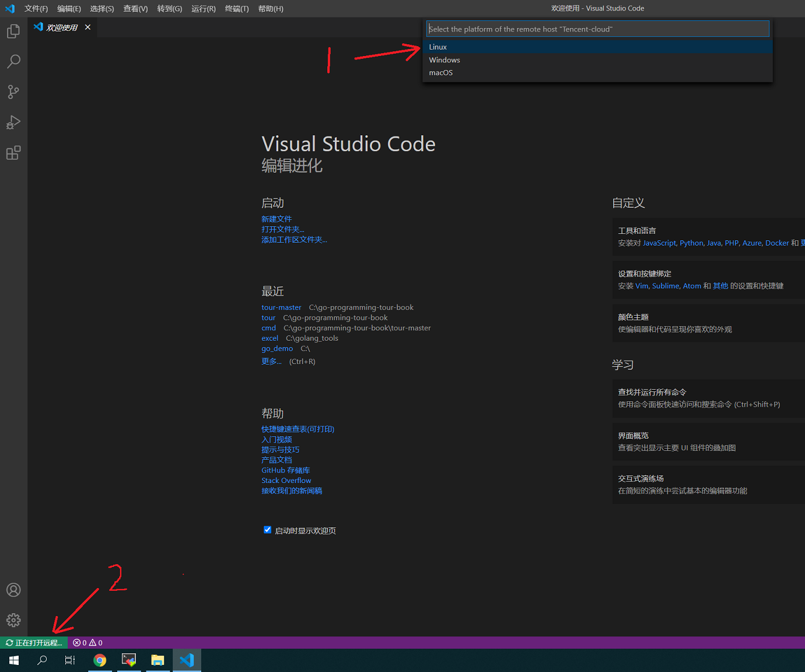Viewport: 805px width, 672px height.
Task: Open the 颜色主题 customization card
Action: point(708,323)
